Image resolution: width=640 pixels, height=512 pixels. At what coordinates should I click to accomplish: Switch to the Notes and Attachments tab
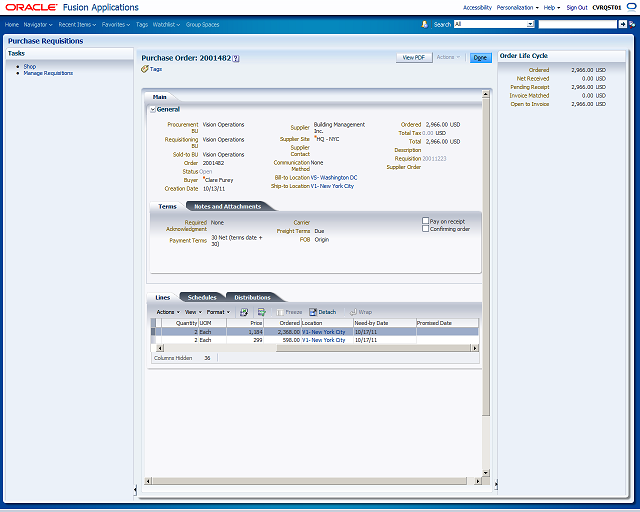227,207
